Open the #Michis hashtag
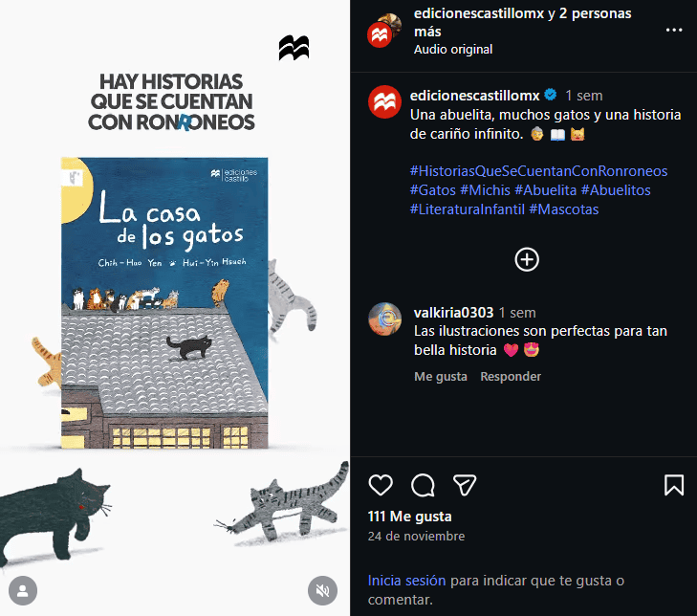The height and width of the screenshot is (616, 697). (x=485, y=190)
